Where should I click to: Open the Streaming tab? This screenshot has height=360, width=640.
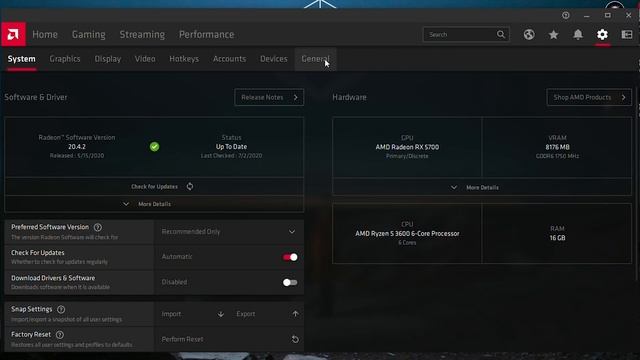point(142,35)
